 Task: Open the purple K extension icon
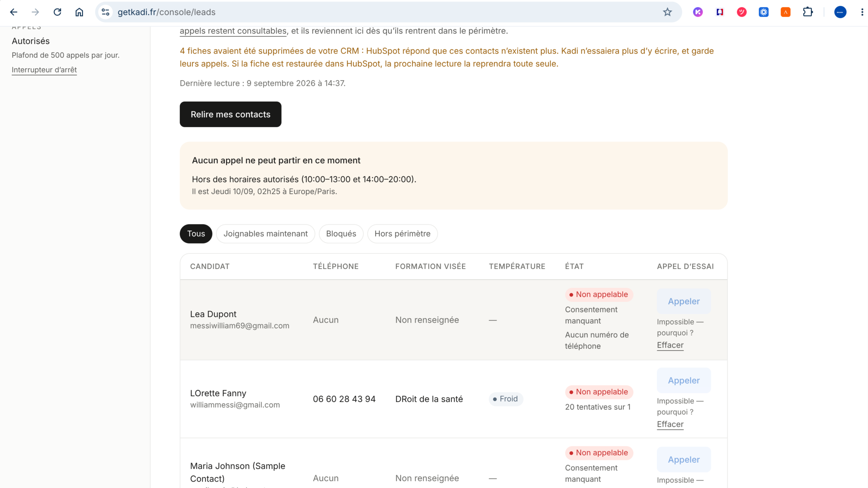[x=698, y=12]
